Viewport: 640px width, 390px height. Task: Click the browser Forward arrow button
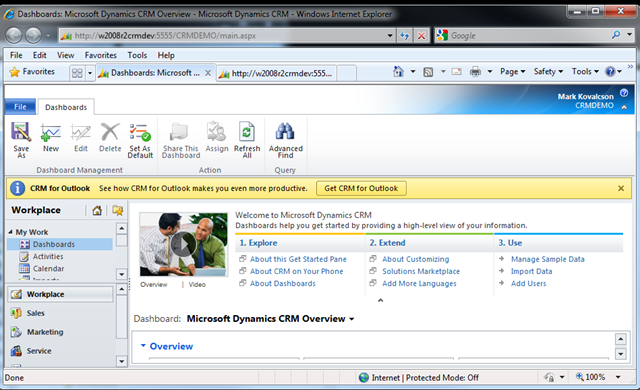click(33, 35)
